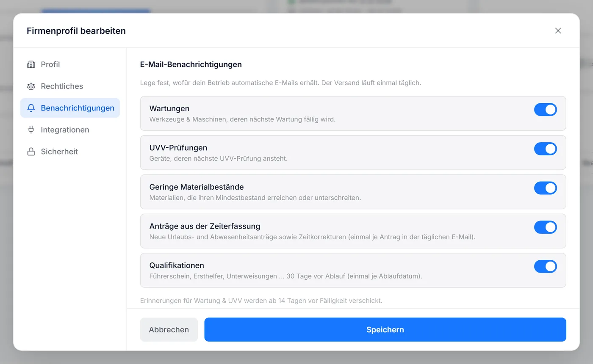The height and width of the screenshot is (364, 593).
Task: Click the 'Neue Urlaubs- und Abwesenheitsanträge' description
Action: point(313,237)
